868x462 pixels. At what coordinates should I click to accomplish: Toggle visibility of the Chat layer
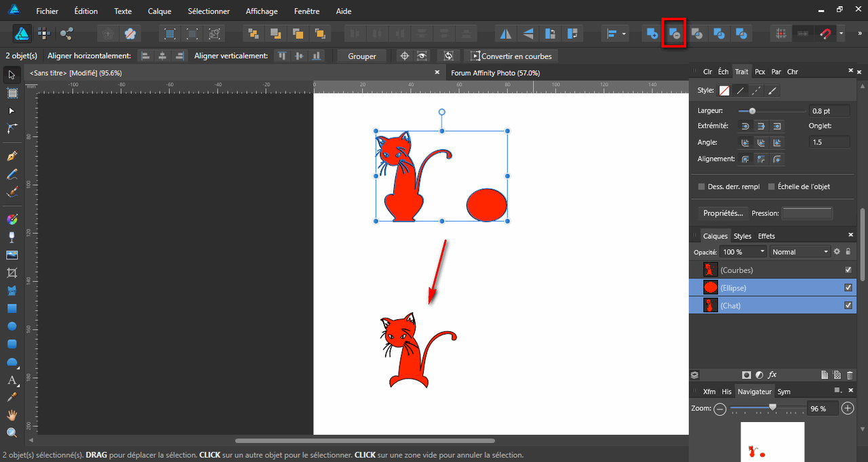(848, 305)
